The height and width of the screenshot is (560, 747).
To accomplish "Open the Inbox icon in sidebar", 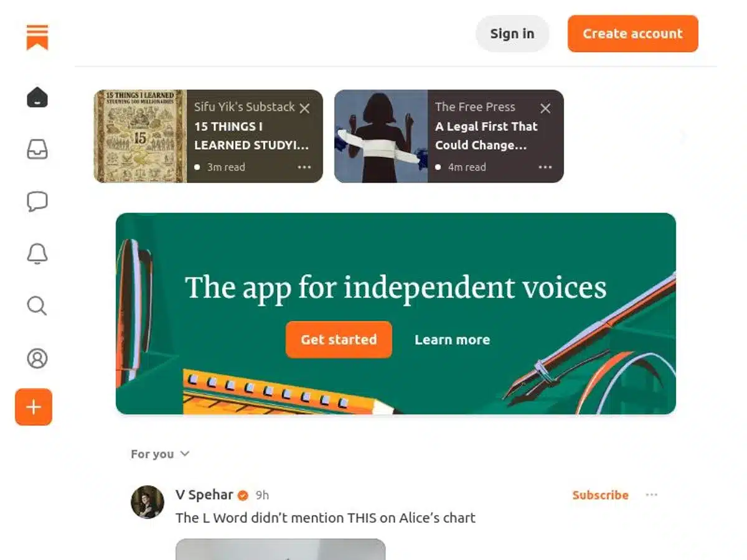I will click(37, 150).
